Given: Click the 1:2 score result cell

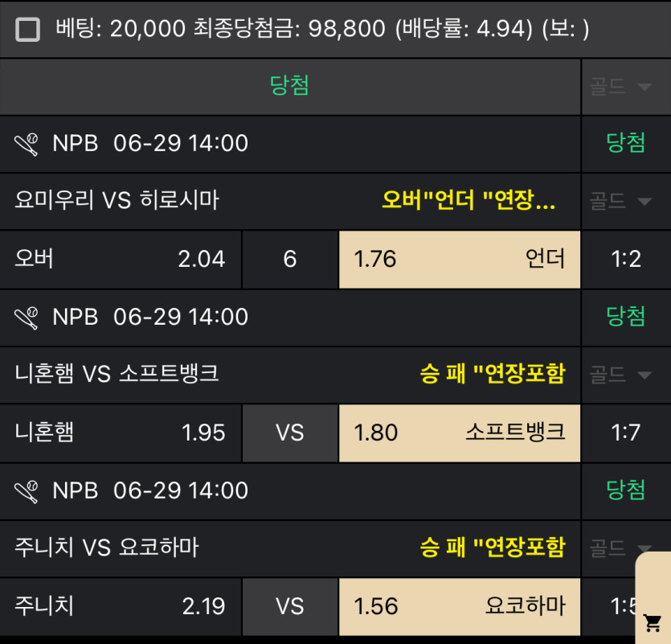Looking at the screenshot, I should (625, 259).
